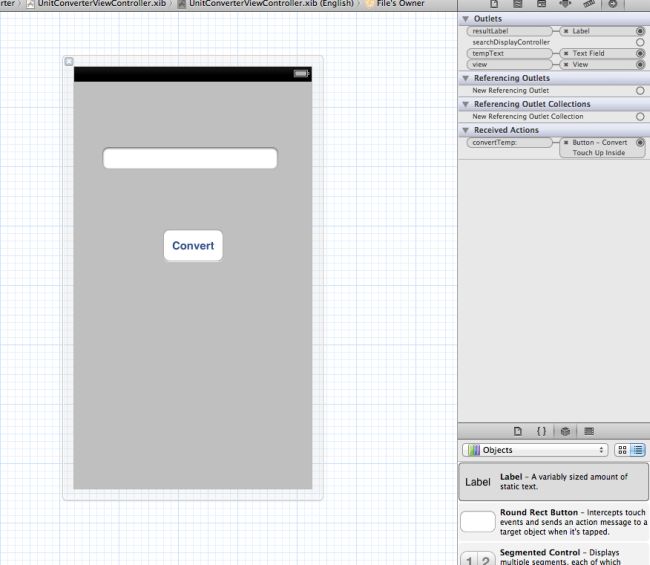Image resolution: width=650 pixels, height=565 pixels.
Task: Select the tempText outlet name
Action: tap(488, 53)
